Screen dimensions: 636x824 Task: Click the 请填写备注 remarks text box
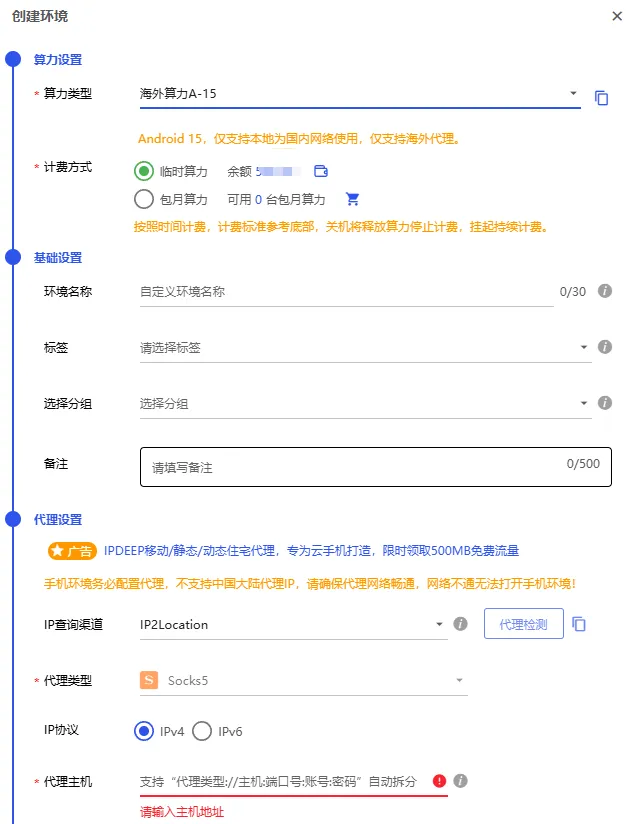(376, 467)
